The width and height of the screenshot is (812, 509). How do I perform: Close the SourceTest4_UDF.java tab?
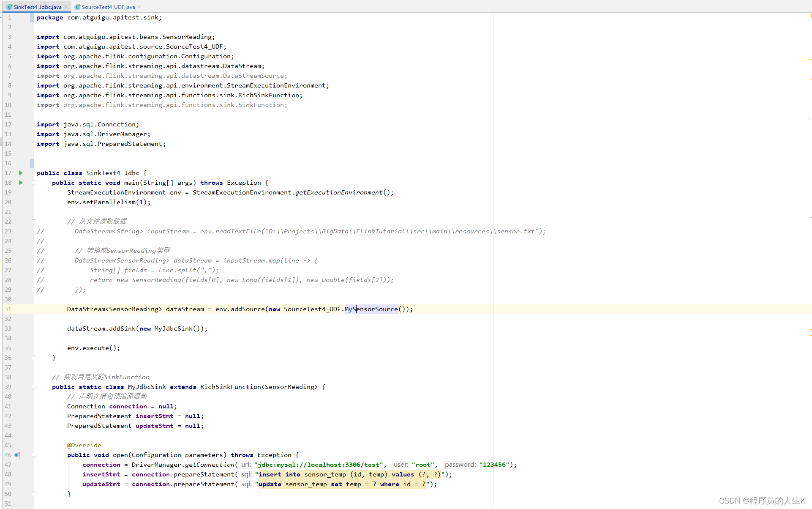point(139,7)
